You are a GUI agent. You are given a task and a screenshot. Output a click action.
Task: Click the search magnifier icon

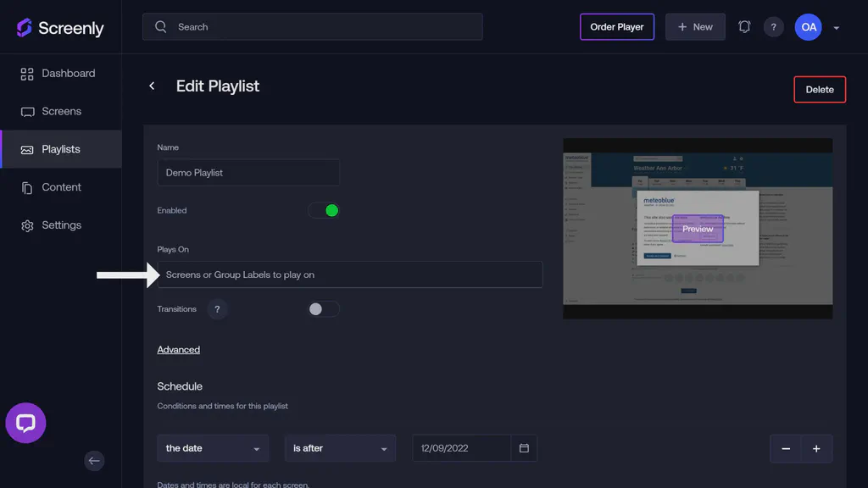click(160, 26)
